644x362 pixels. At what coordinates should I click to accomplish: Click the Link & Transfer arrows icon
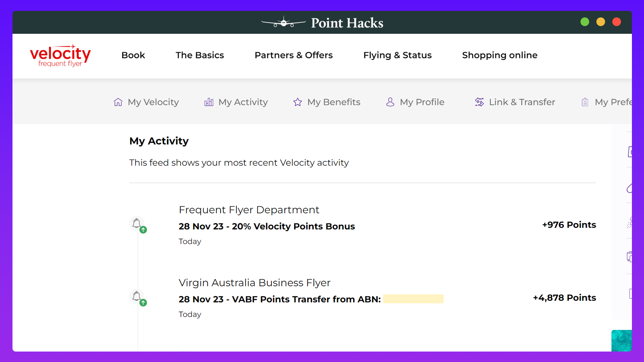pyautogui.click(x=479, y=102)
